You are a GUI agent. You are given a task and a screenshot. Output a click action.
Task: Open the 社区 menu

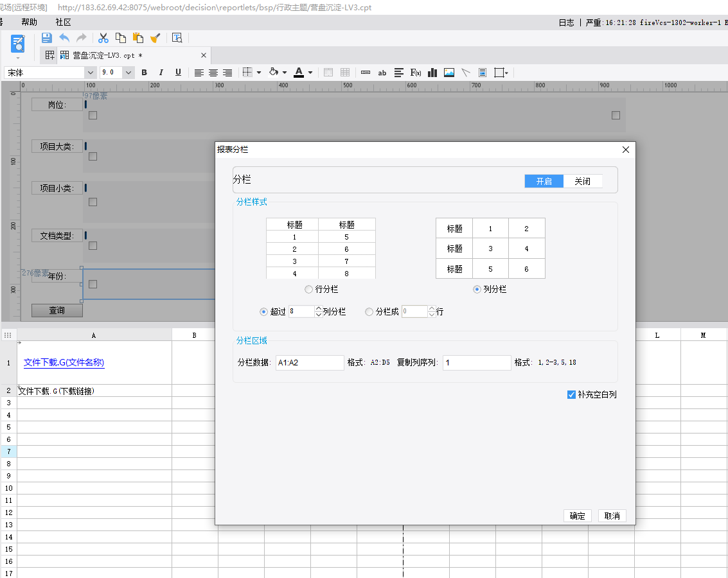pos(63,22)
